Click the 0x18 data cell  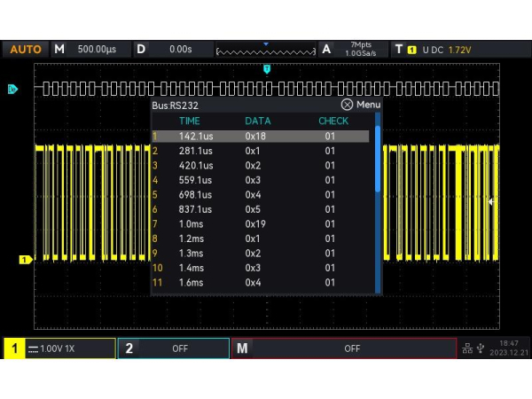(255, 136)
